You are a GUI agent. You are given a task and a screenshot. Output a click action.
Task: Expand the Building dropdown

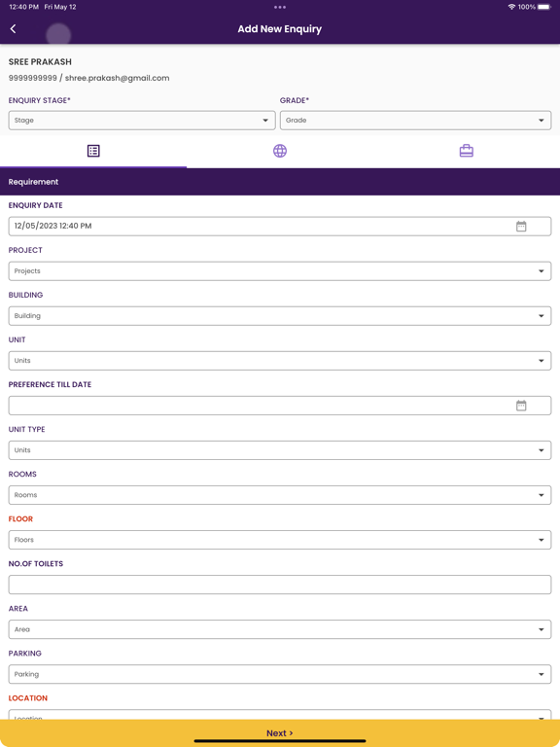pos(280,316)
